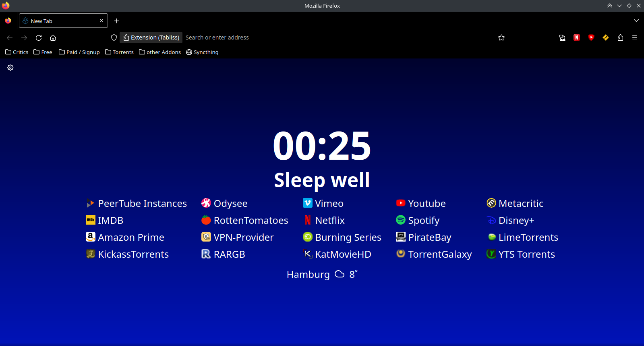
Task: Click the red shield extension icon
Action: [591, 38]
